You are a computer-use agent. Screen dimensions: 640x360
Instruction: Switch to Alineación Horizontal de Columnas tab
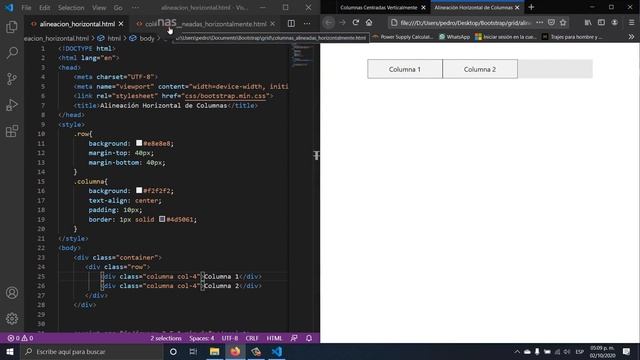(473, 7)
